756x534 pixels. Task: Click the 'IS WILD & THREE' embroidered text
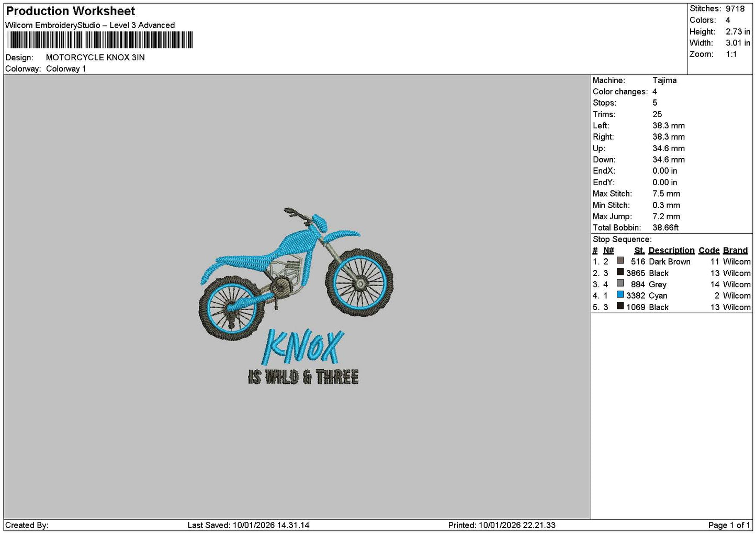pyautogui.click(x=303, y=377)
